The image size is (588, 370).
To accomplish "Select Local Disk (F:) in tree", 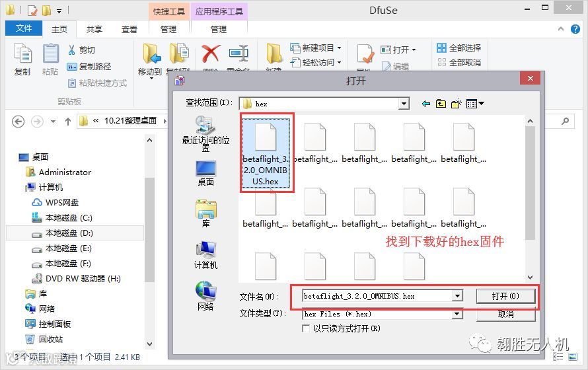I will [x=62, y=264].
